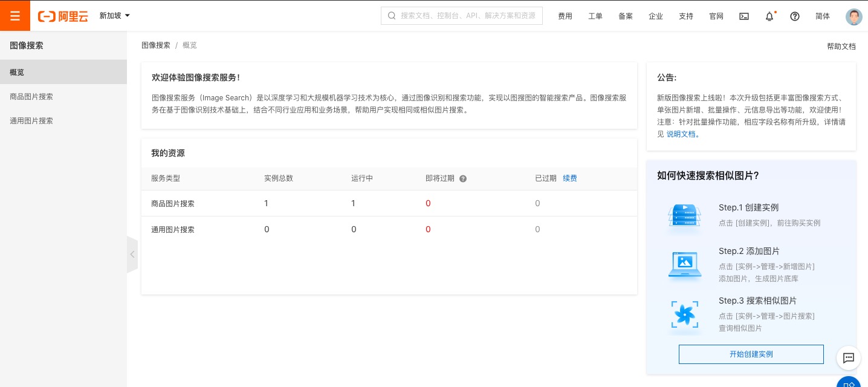
Task: Open the help question mark icon
Action: [x=795, y=16]
